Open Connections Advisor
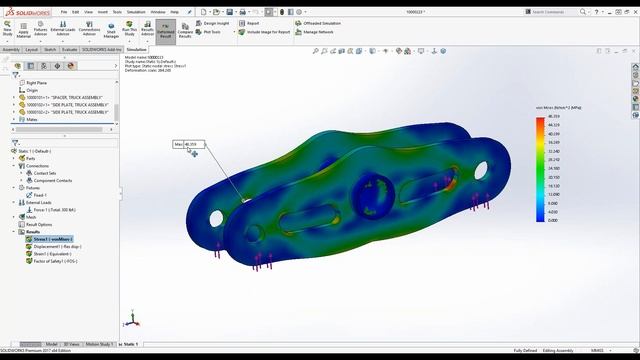The height and width of the screenshot is (360, 640). click(89, 28)
